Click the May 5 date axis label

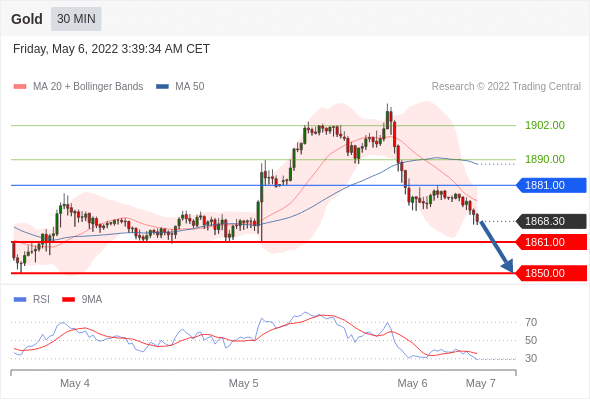[x=243, y=383]
